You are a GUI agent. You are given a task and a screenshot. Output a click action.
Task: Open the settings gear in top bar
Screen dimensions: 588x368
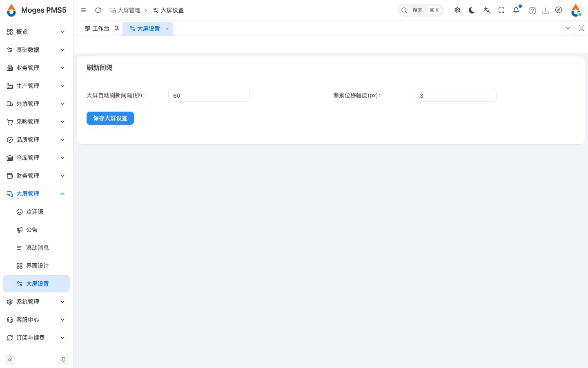coord(457,10)
